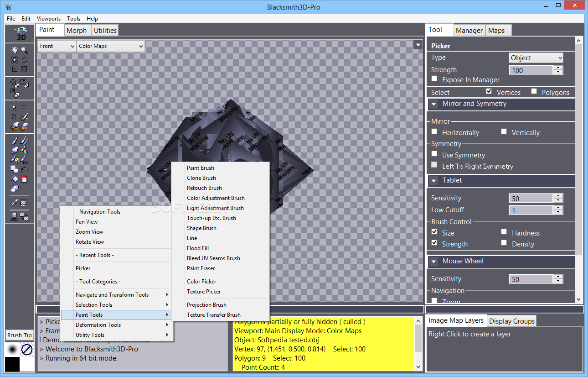
Task: Check the Density checkbox under Brush Control
Action: pyautogui.click(x=504, y=243)
